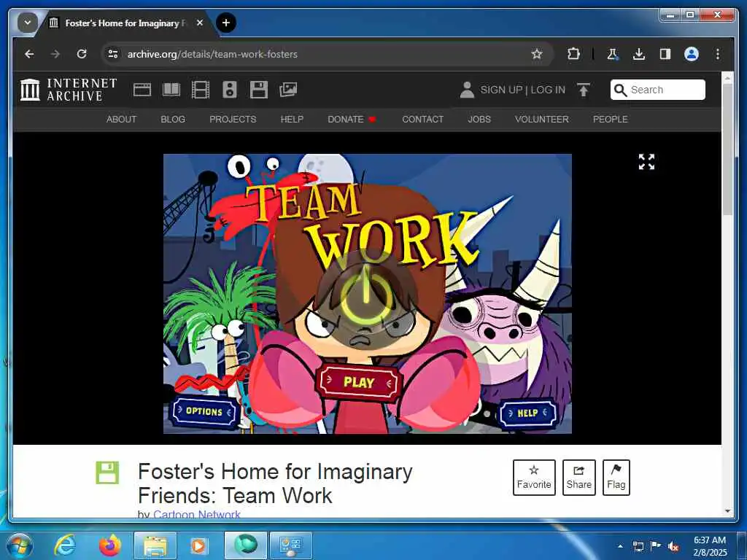This screenshot has width=747, height=560.
Task: Click the green software item icon
Action: point(107,472)
